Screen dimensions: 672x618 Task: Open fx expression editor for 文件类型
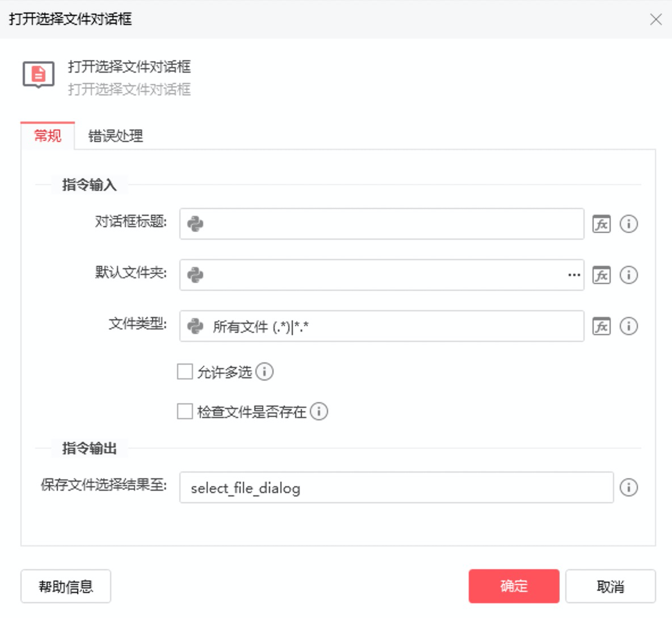[601, 327]
